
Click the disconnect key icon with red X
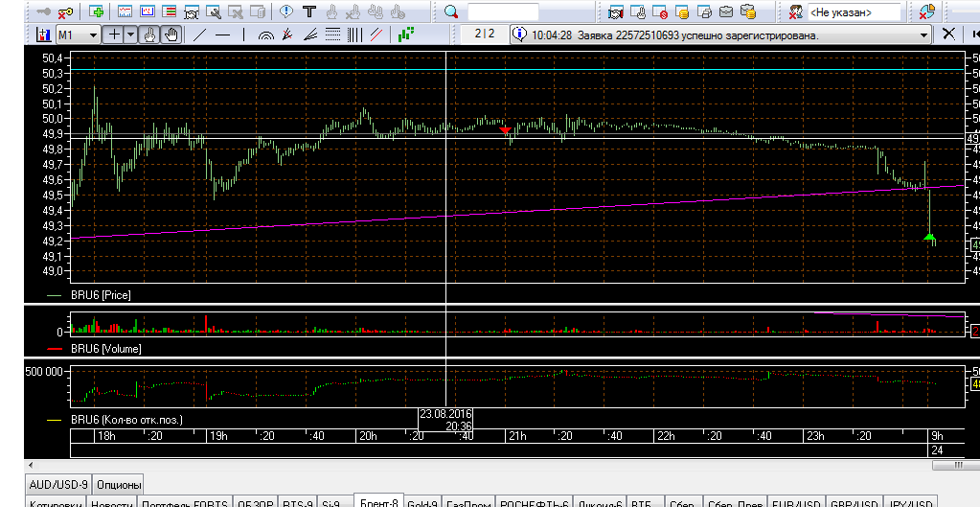[x=65, y=12]
